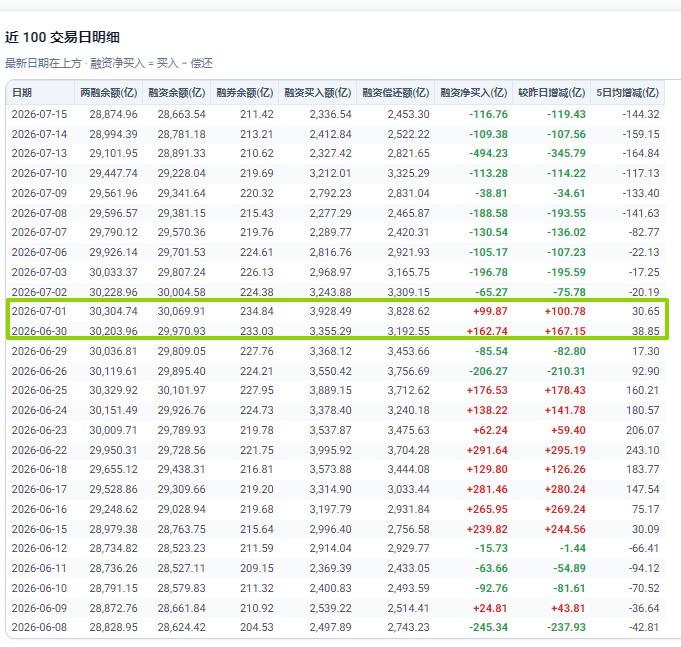The image size is (681, 647).
Task: Click net buy value -494.23
Action: pos(488,153)
